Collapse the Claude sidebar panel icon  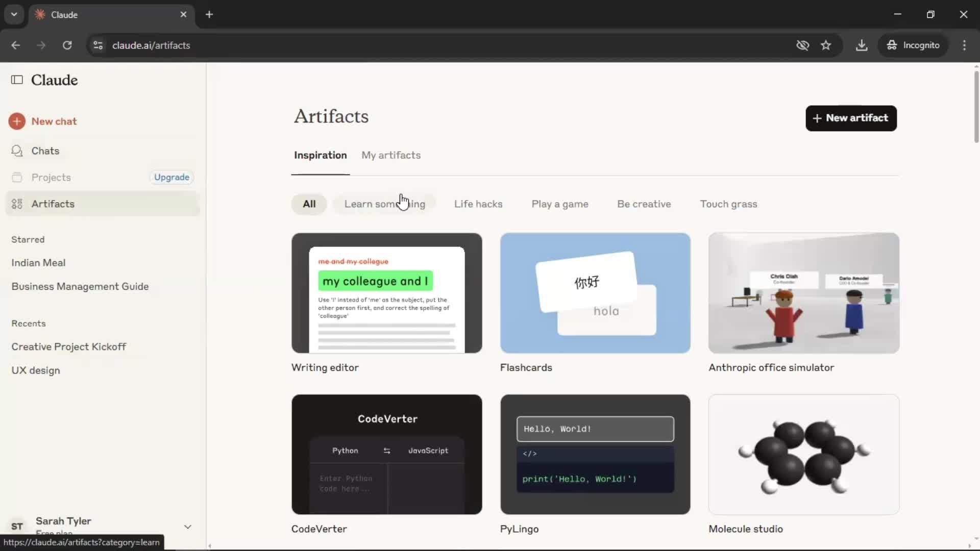pos(17,80)
